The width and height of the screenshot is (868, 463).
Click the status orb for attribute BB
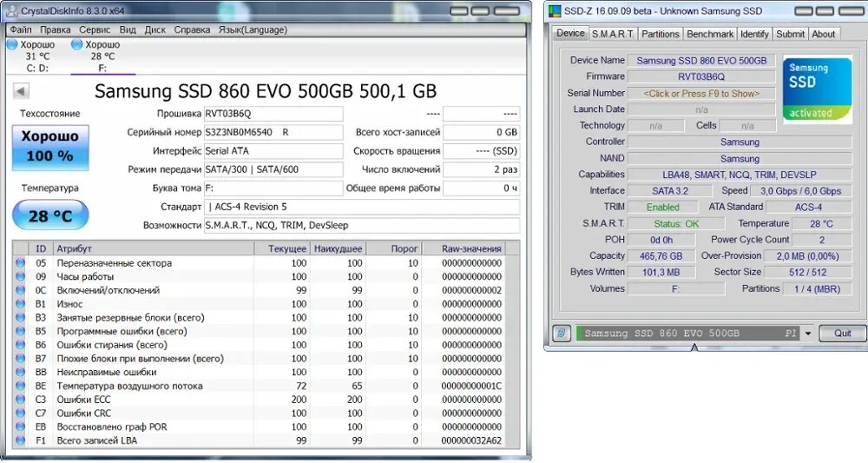tap(21, 372)
